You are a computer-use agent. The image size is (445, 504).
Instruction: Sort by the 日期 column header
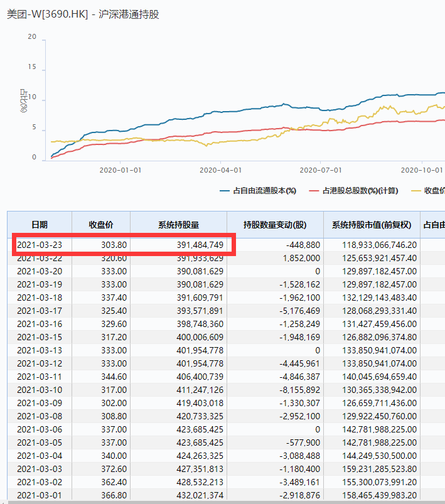(x=40, y=225)
